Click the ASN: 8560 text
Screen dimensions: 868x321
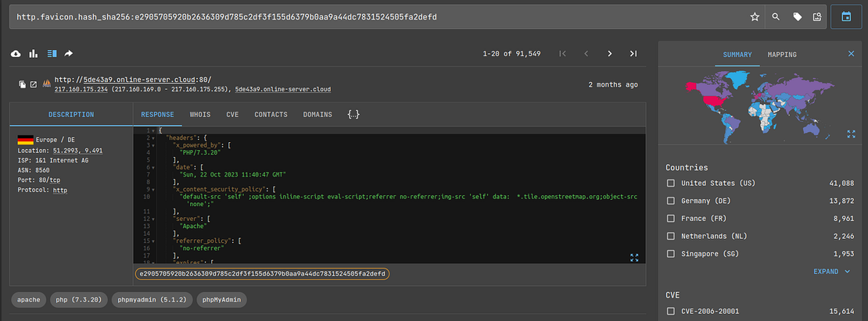[x=34, y=170]
